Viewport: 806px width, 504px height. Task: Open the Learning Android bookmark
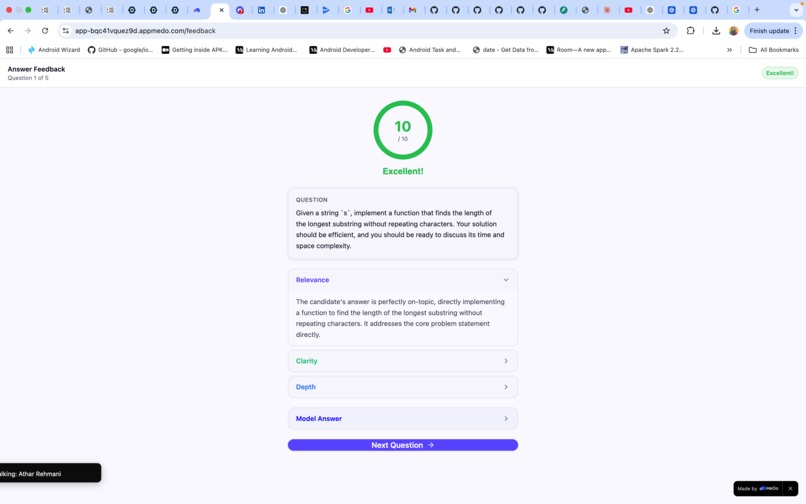(x=266, y=50)
